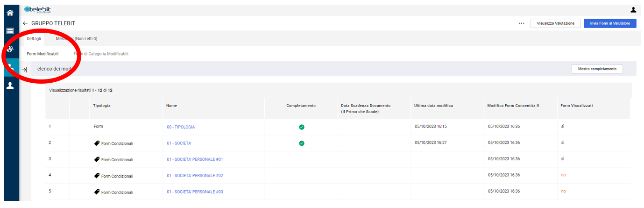Screen dimensions: 644x208
Task: Click green completion check for 00 - TIPOLOGIA
Action: point(301,127)
